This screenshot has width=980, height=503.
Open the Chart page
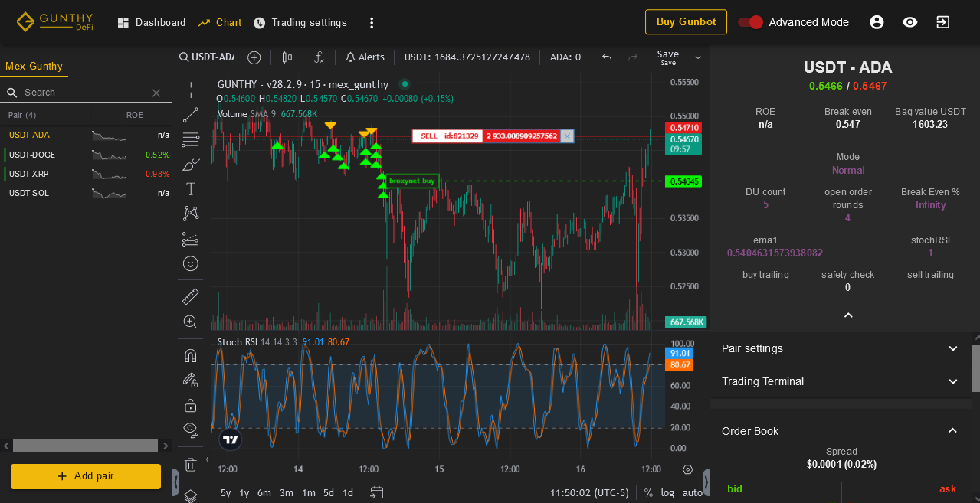(220, 22)
